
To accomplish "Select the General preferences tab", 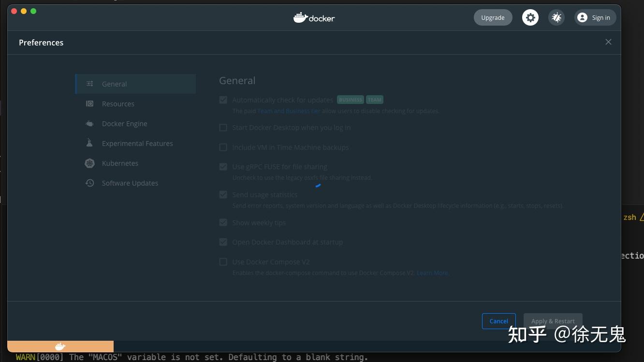I will (135, 84).
